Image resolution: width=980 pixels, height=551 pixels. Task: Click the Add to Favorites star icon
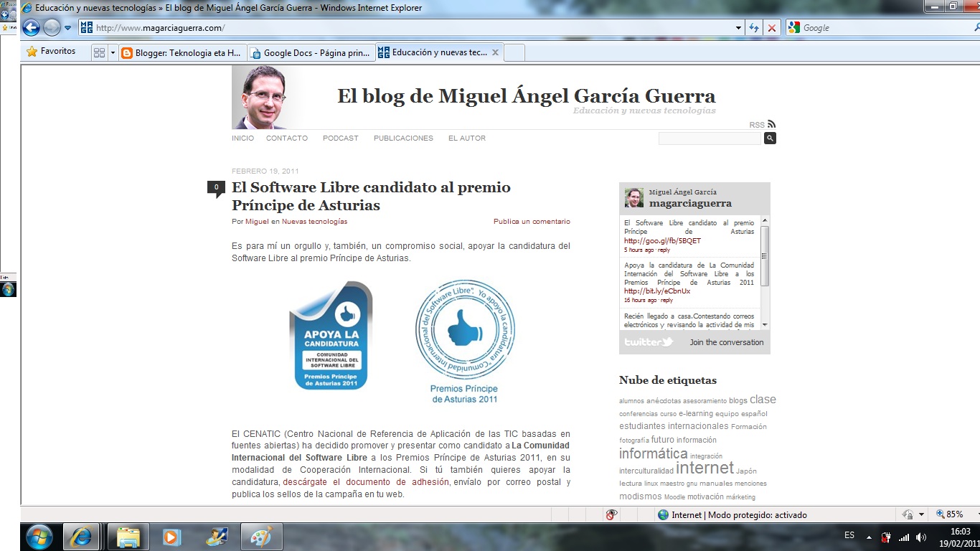pos(32,51)
